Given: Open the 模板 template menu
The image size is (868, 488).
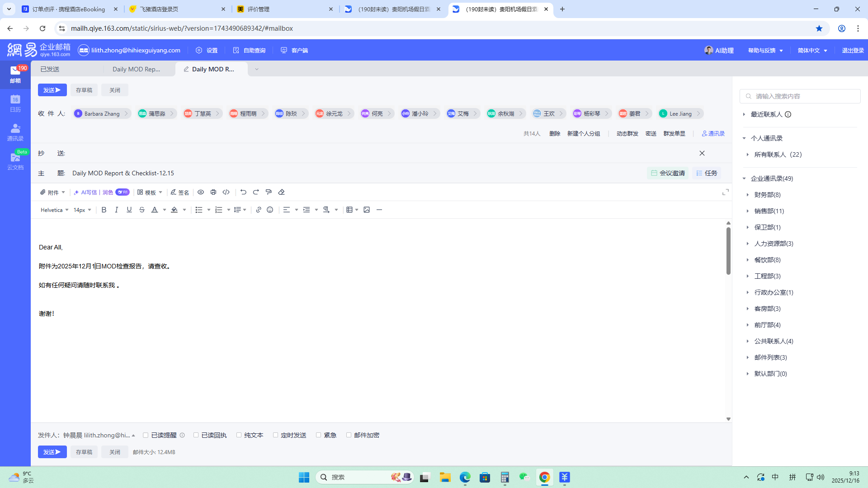Looking at the screenshot, I should (150, 192).
